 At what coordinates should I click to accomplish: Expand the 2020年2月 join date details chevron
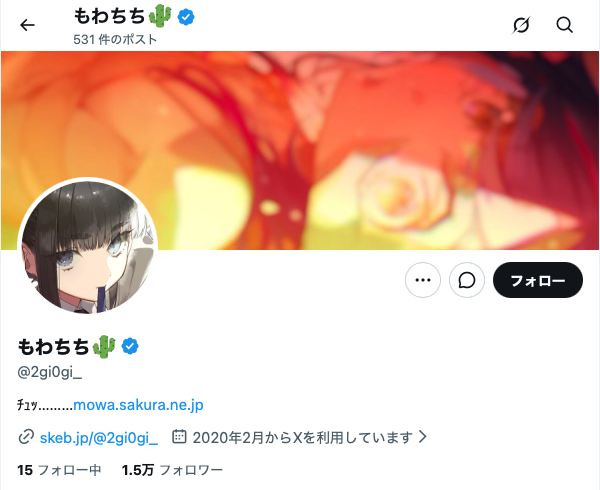click(x=422, y=436)
